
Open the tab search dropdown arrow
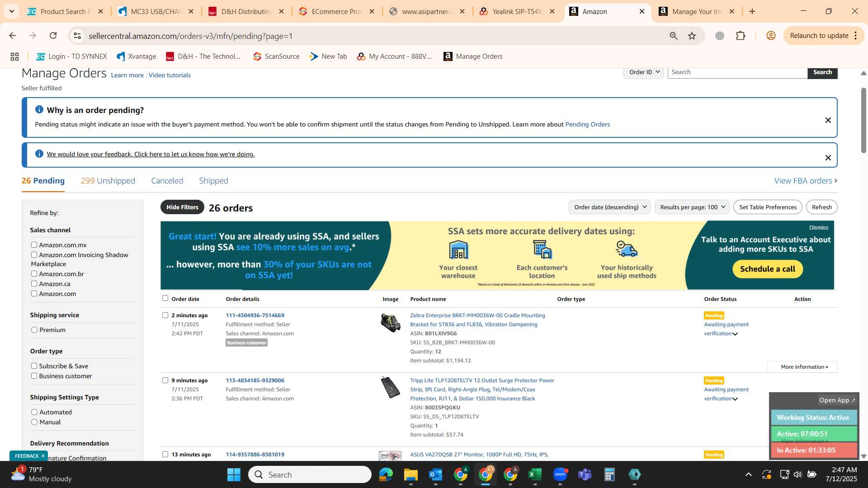coord(11,11)
